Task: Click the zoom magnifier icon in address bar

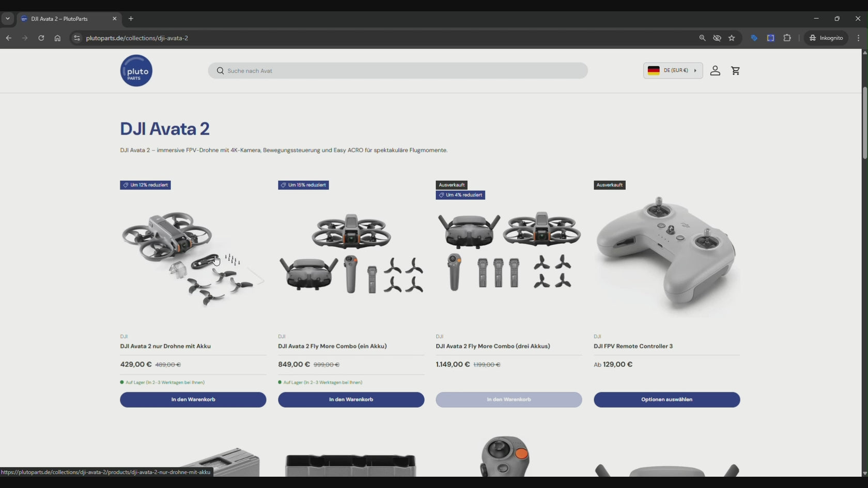Action: coord(702,38)
